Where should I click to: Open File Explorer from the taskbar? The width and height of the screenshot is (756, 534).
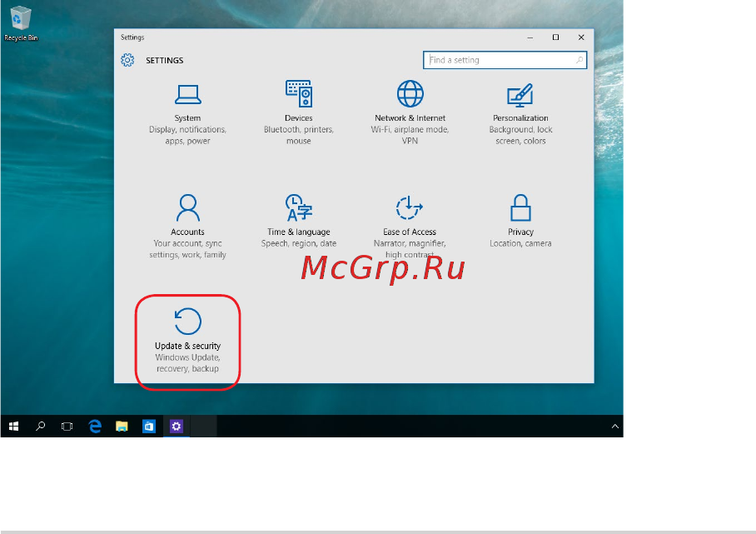point(122,426)
